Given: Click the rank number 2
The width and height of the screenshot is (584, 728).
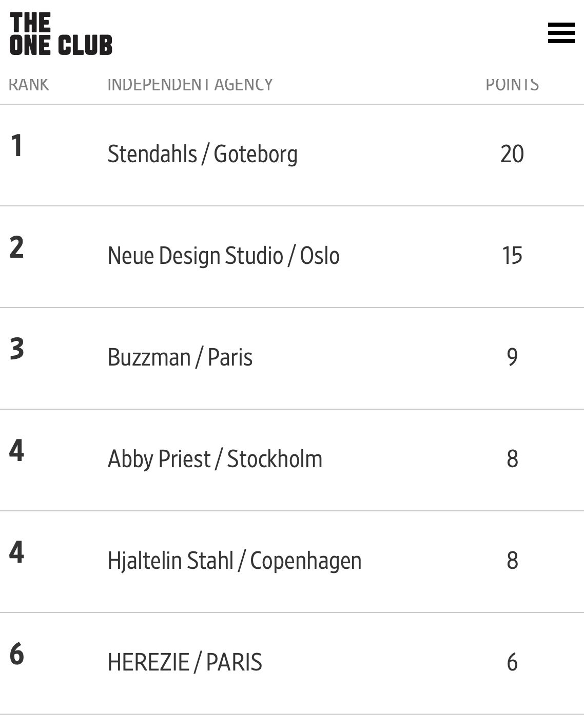Looking at the screenshot, I should tap(17, 247).
